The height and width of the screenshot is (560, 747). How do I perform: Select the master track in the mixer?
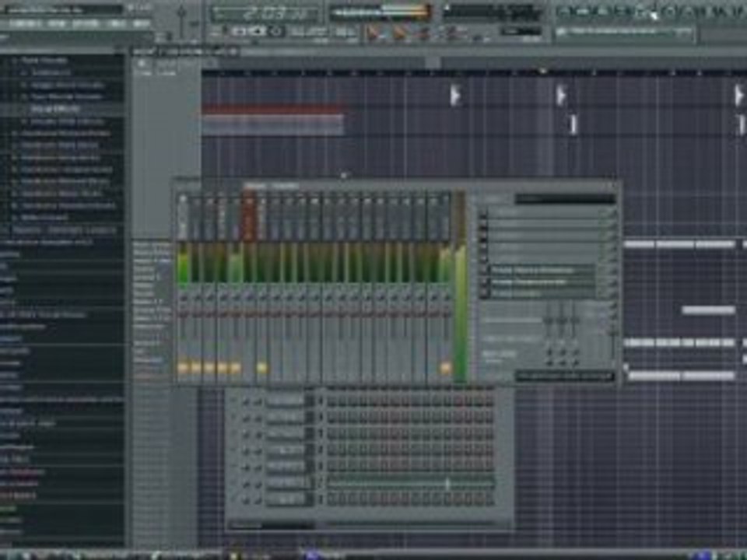click(x=183, y=217)
